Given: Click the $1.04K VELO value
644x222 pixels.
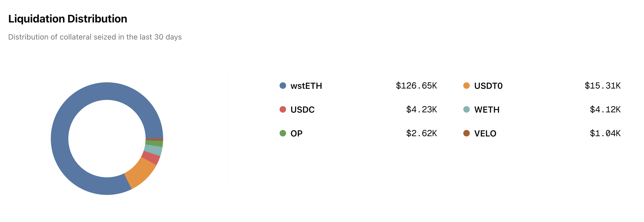Looking at the screenshot, I should 605,133.
